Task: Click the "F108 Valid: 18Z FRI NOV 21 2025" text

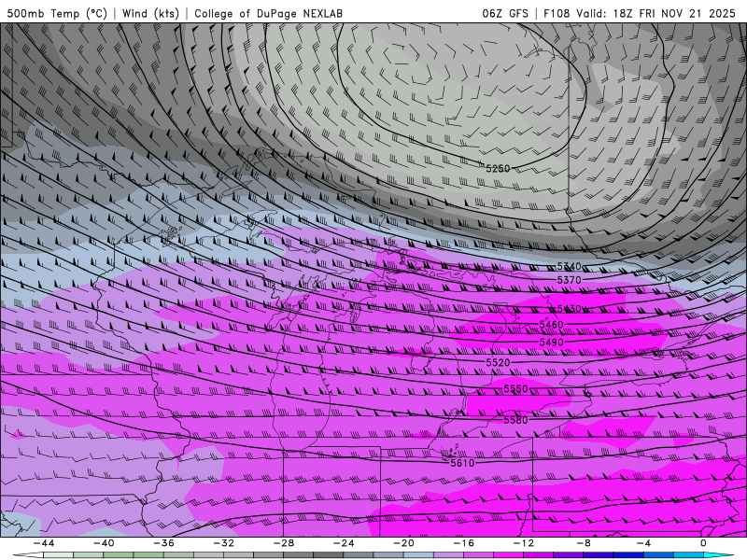Action: pyautogui.click(x=640, y=13)
